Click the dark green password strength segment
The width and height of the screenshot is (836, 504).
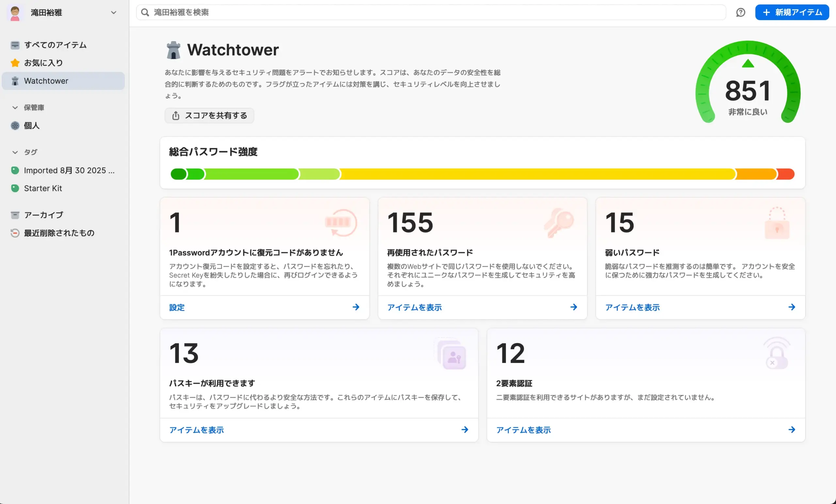pos(178,174)
